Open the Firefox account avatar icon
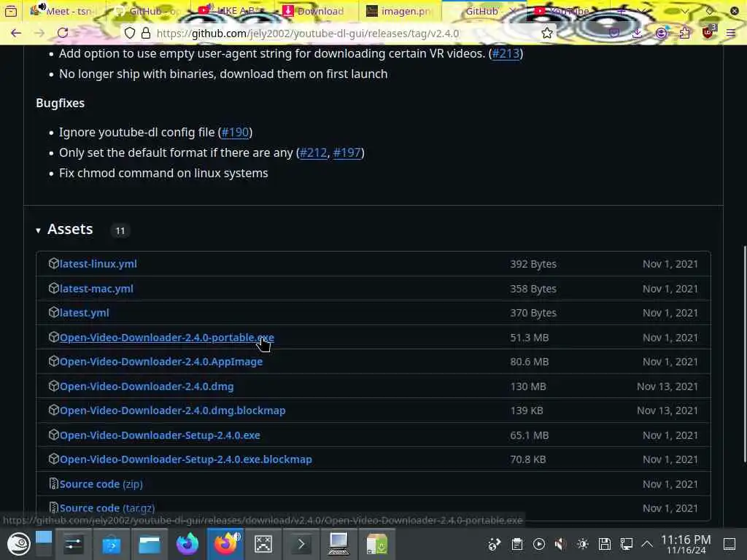 (x=661, y=33)
